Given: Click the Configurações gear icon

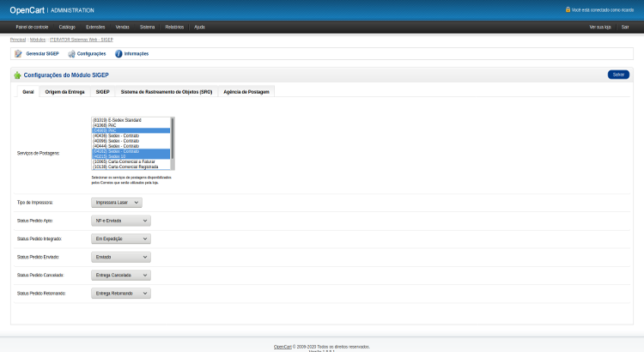Looking at the screenshot, I should [71, 54].
